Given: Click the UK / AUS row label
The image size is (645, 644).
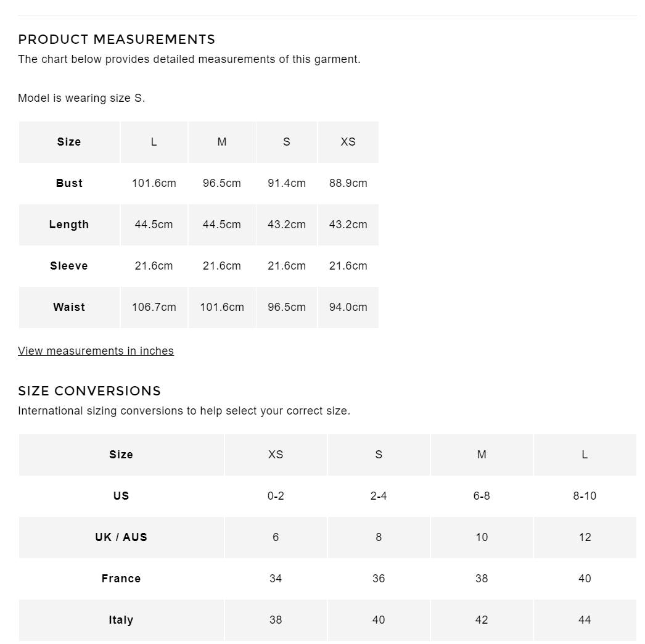Looking at the screenshot, I should (x=121, y=537).
